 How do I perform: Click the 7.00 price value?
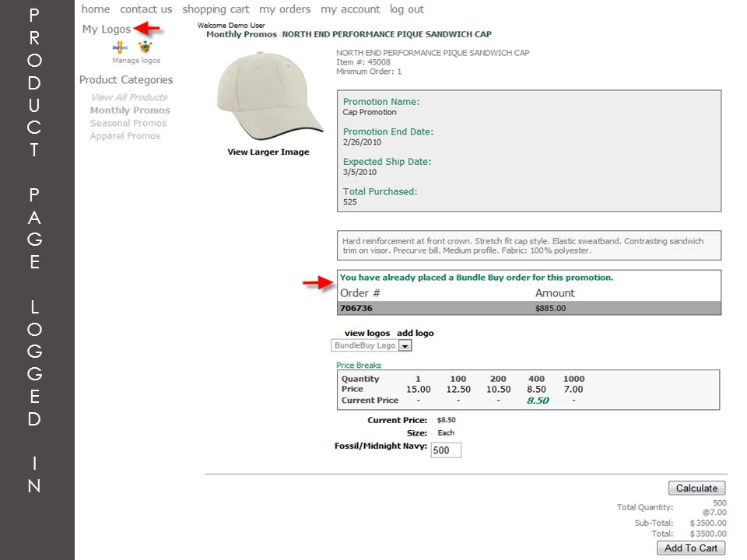[x=573, y=389]
